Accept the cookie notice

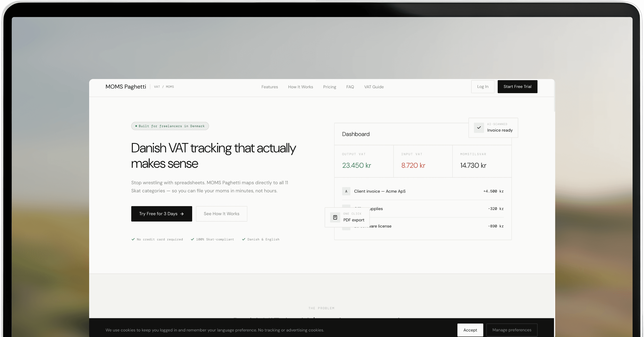click(x=470, y=330)
